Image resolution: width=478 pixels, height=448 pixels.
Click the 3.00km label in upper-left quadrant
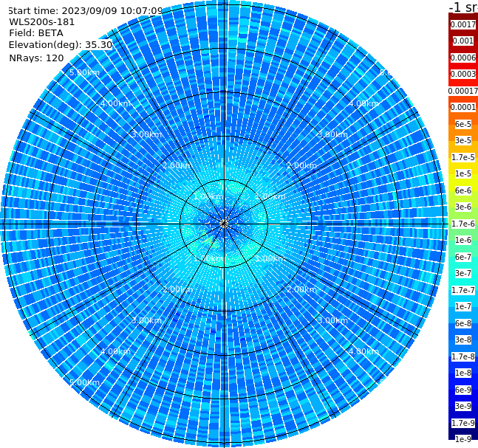(x=146, y=134)
